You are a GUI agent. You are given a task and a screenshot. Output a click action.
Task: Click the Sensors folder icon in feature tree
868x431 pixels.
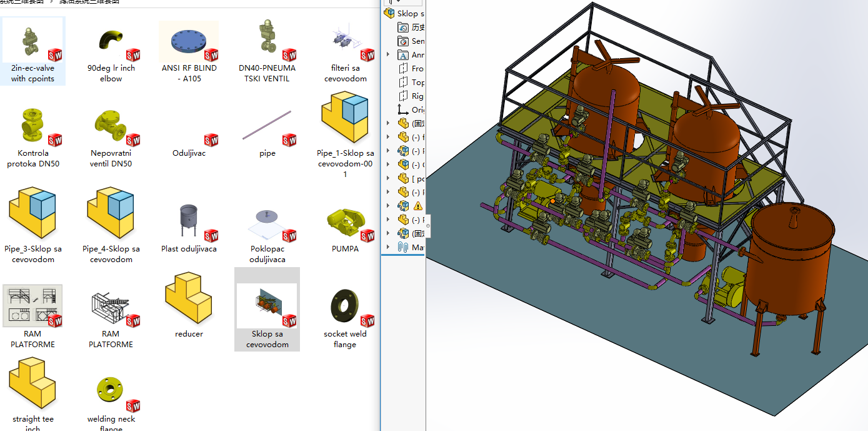tap(403, 41)
